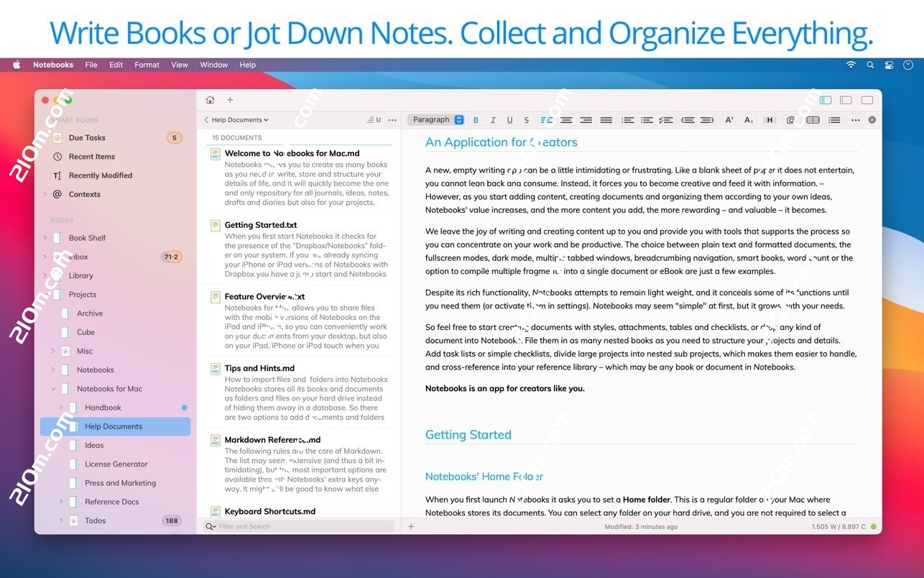Apply superscript with the A¹ icon
924x578 pixels.
click(729, 119)
